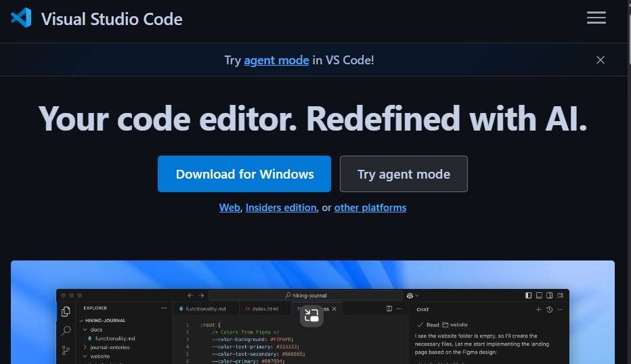Open the hamburger navigation menu
The height and width of the screenshot is (364, 631).
click(x=596, y=18)
